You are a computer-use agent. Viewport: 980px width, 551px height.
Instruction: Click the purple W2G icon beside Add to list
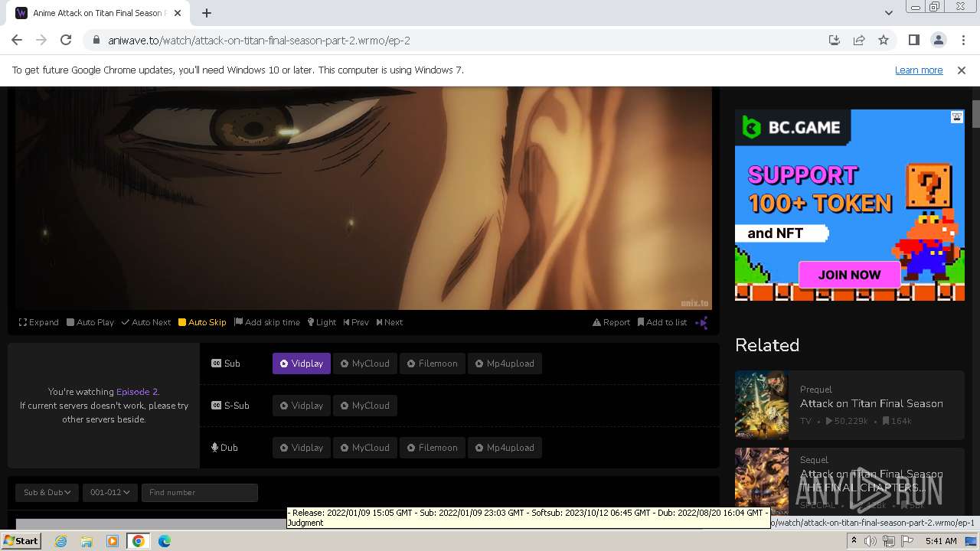701,323
